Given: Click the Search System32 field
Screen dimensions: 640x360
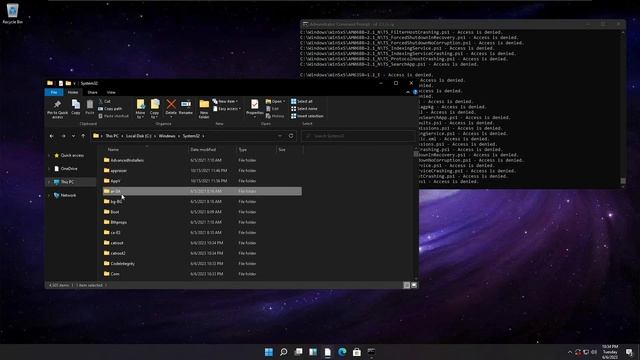Looking at the screenshot, I should [x=359, y=136].
